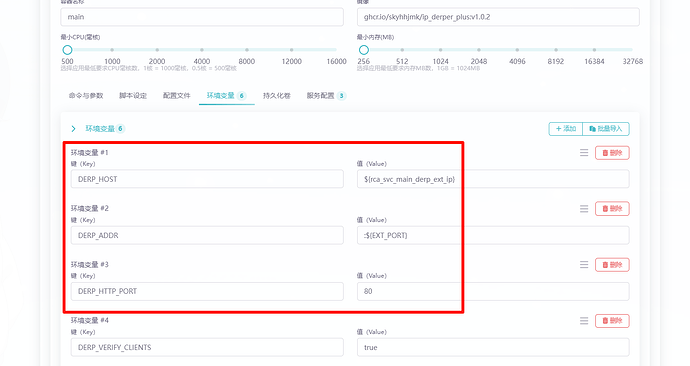Collapse the 环境变量 section chevron
This screenshot has height=366, width=690.
point(73,128)
